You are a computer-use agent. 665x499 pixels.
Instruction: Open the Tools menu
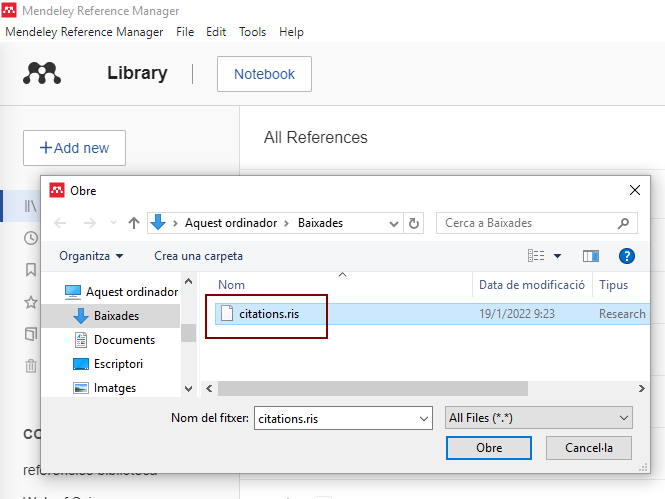pyautogui.click(x=252, y=32)
